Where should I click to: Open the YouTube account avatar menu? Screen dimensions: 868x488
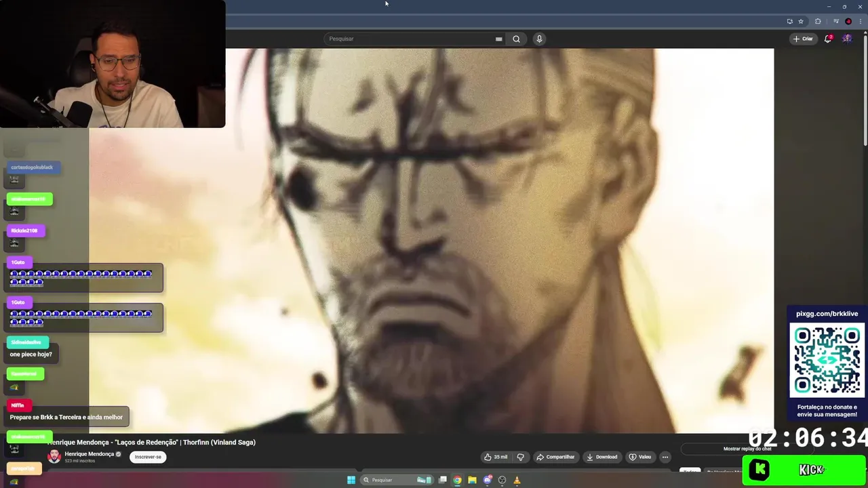847,39
